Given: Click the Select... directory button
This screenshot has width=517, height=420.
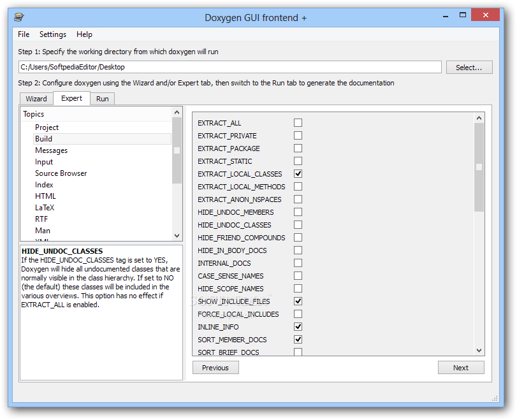Looking at the screenshot, I should [469, 68].
